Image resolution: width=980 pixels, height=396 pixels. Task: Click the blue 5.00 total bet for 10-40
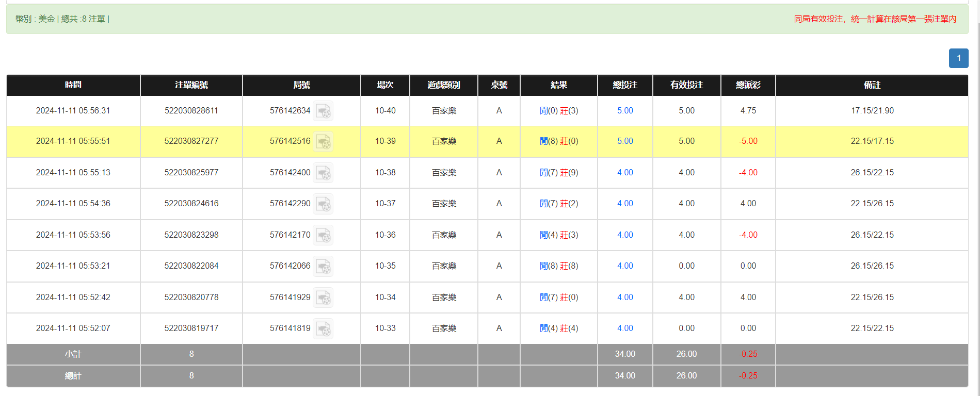[624, 111]
